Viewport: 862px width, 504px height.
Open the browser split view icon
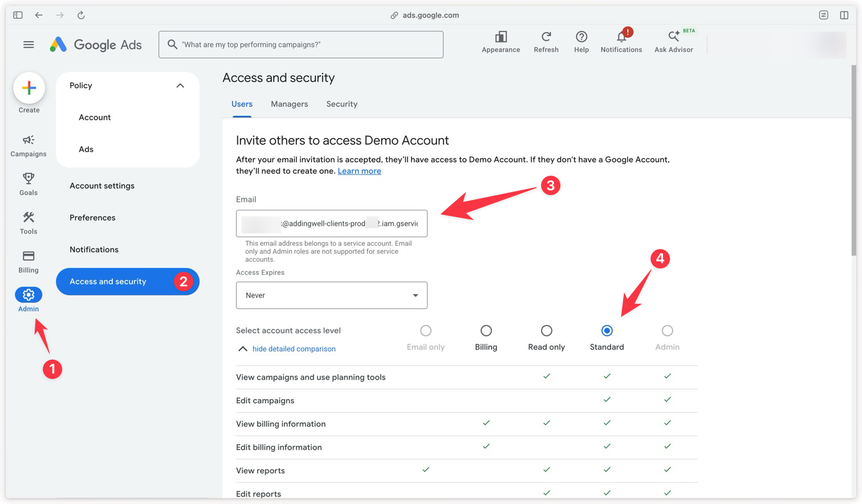tap(844, 15)
